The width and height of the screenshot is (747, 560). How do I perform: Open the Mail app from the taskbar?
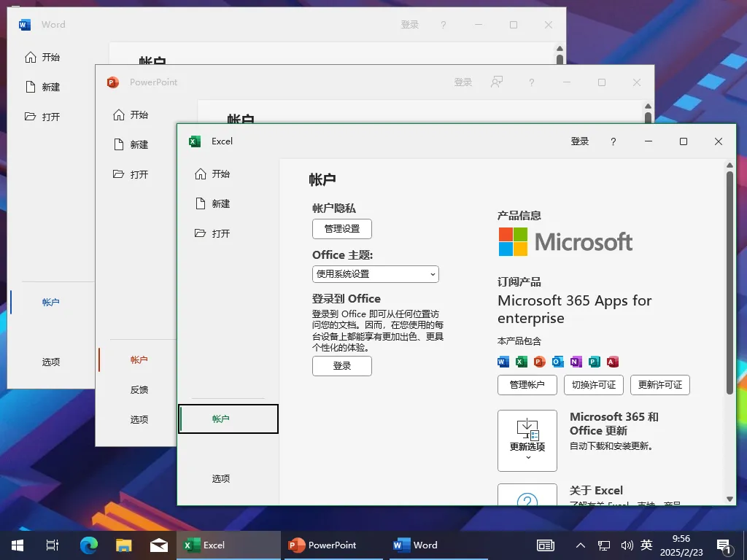(x=159, y=545)
